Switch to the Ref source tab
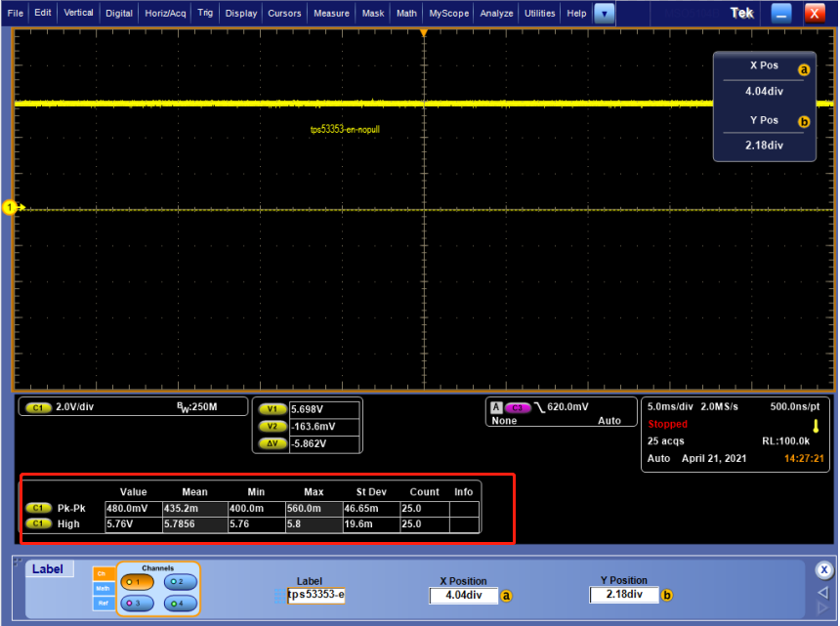This screenshot has width=840, height=626. tap(102, 604)
